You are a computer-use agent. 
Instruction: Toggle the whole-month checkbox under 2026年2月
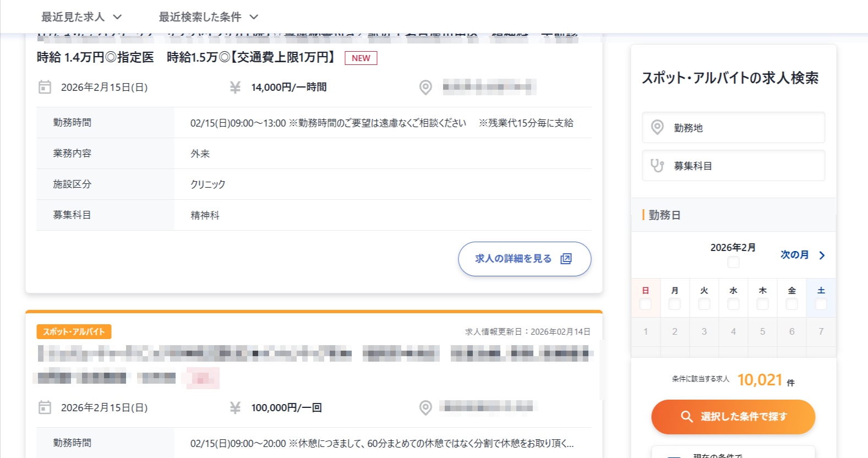click(x=733, y=262)
